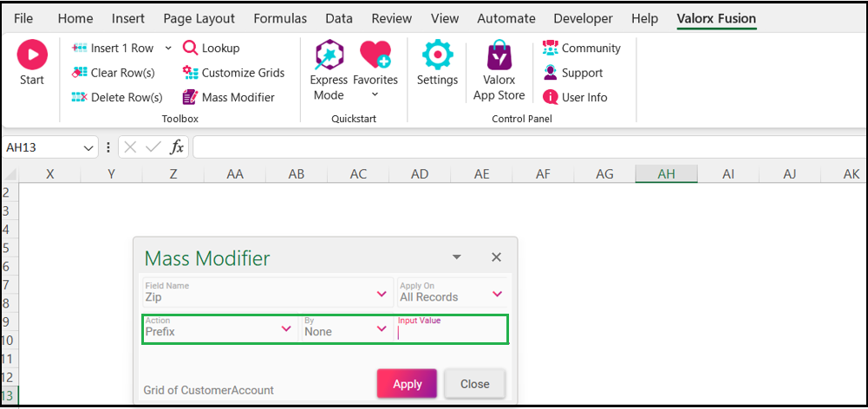The width and height of the screenshot is (868, 409).
Task: Open the Help tab
Action: pyautogui.click(x=644, y=18)
